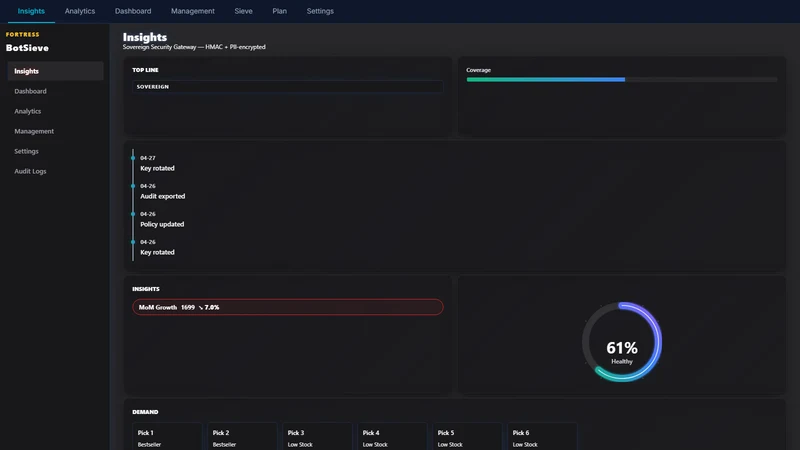Open the Plan tab
800x450 pixels.
coord(279,11)
